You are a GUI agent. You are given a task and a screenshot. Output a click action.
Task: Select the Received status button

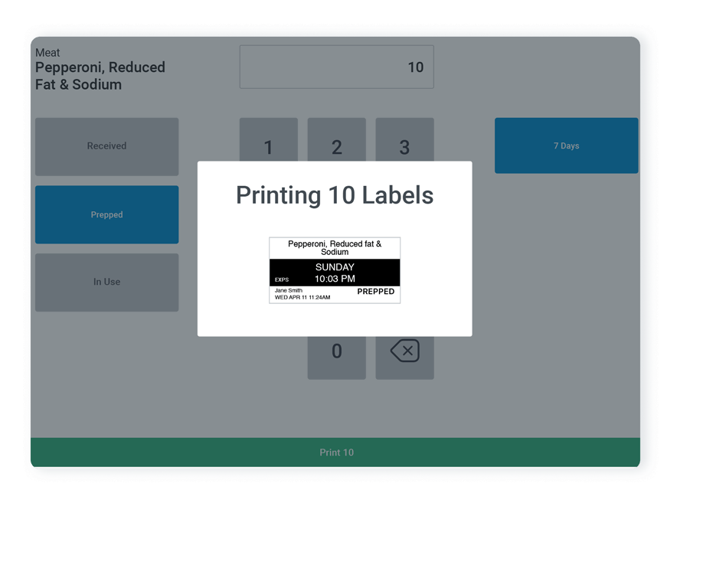[106, 145]
